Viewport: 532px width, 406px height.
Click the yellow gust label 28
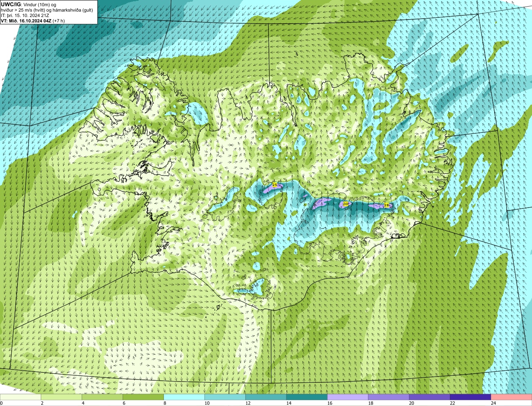(x=386, y=205)
